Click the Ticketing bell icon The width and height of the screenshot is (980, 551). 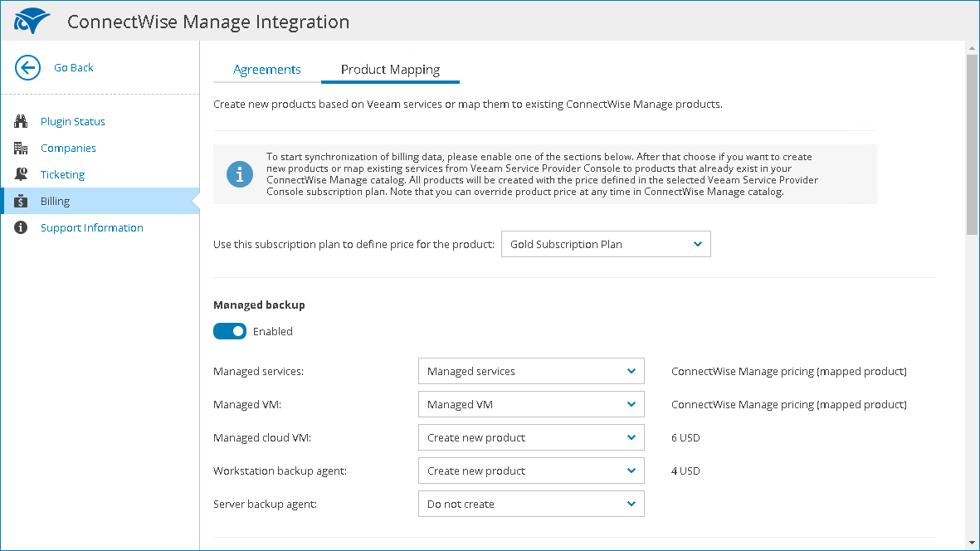[x=22, y=175]
